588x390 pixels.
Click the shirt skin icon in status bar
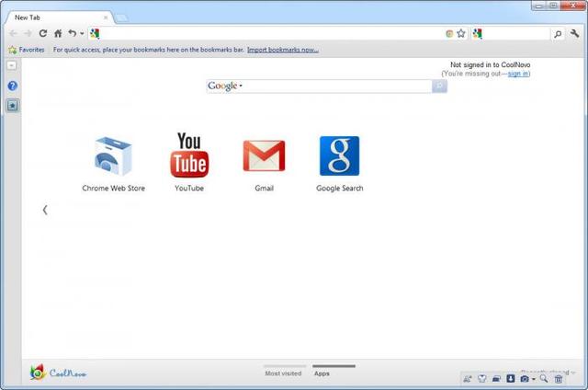[481, 379]
